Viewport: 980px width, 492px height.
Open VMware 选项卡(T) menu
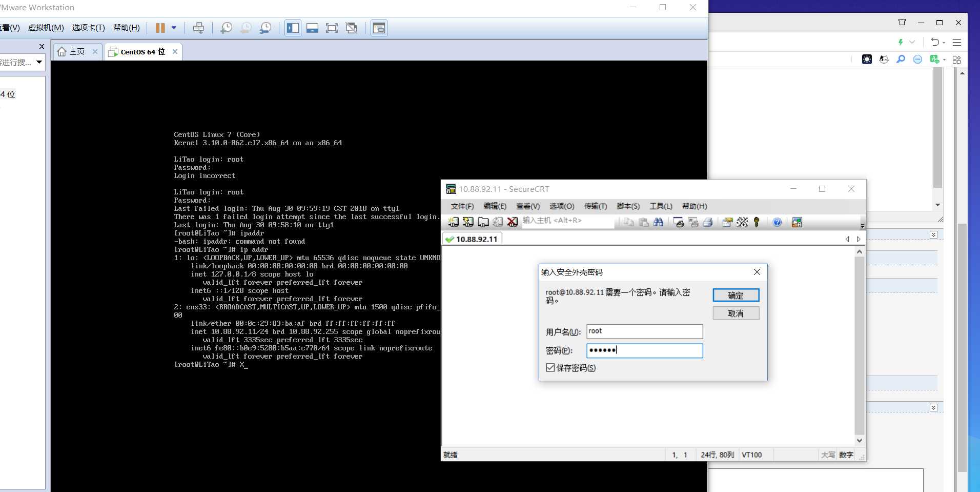[x=88, y=28]
